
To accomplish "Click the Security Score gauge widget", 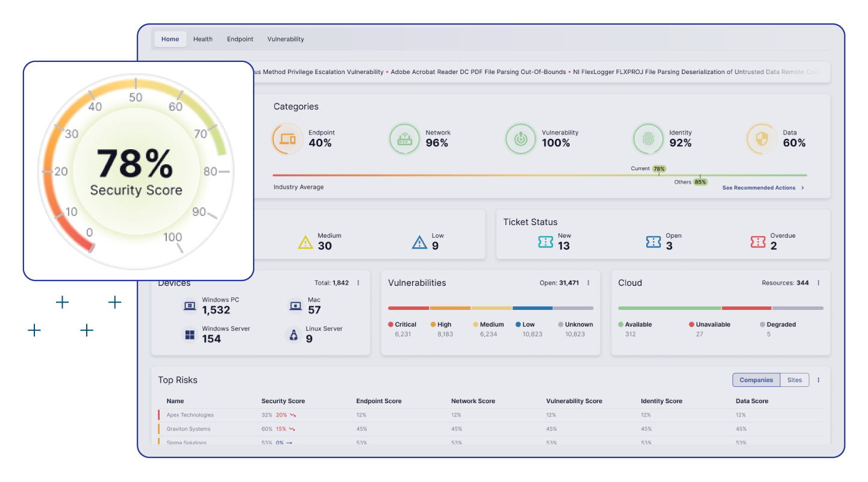I will coord(136,171).
